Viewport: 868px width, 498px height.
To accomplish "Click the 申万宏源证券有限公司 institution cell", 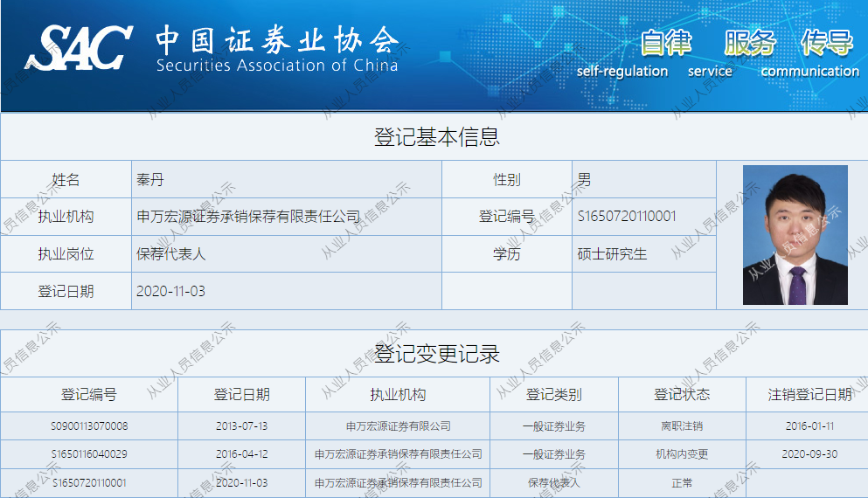I will [398, 426].
